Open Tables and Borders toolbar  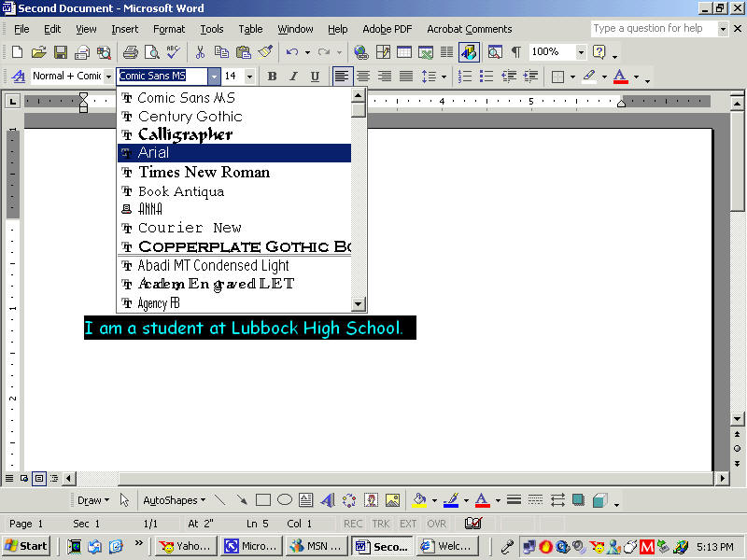point(383,52)
